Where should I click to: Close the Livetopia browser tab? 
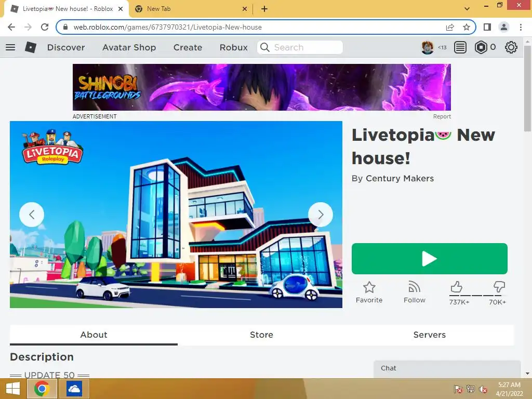point(121,9)
